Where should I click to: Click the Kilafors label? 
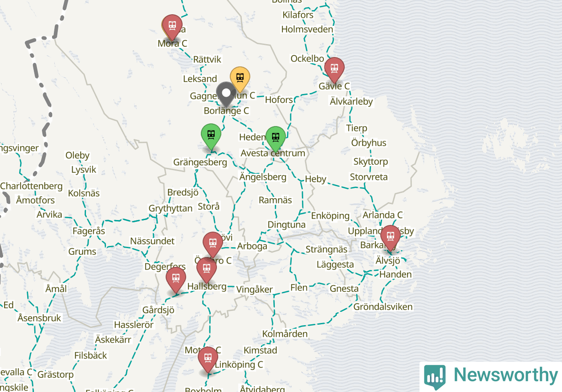[298, 15]
